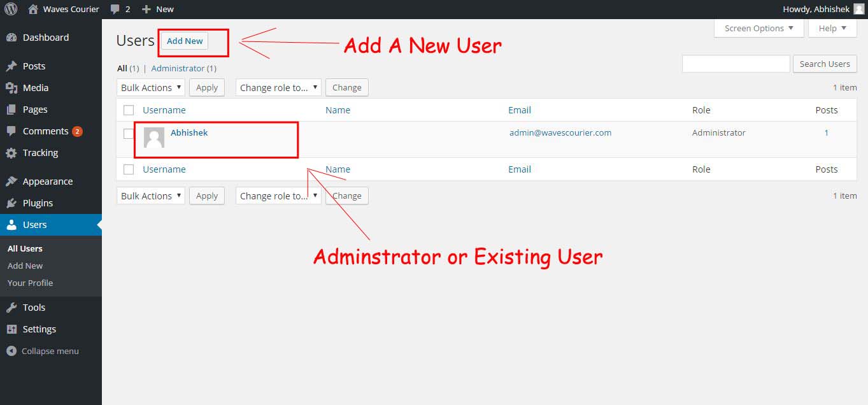Click the posts count 1 link

(827, 132)
